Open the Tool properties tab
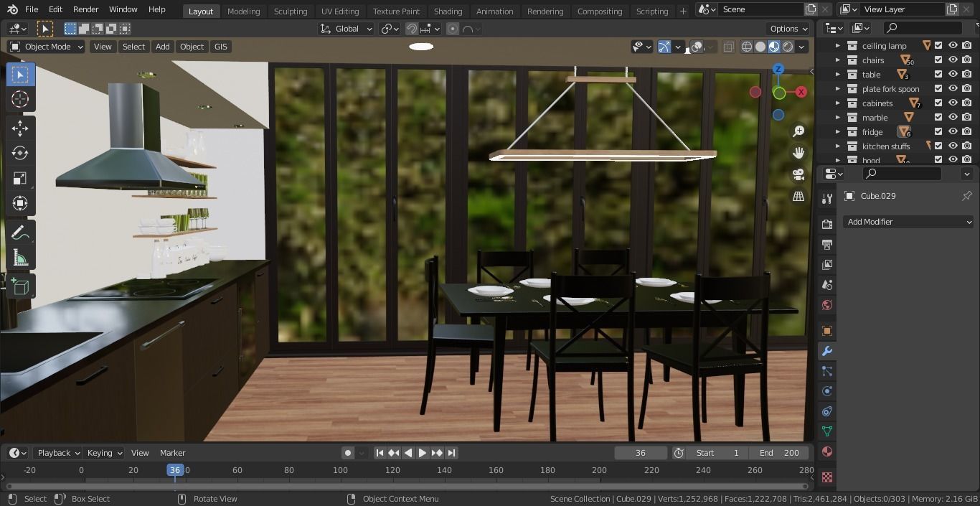980x506 pixels. pyautogui.click(x=827, y=199)
